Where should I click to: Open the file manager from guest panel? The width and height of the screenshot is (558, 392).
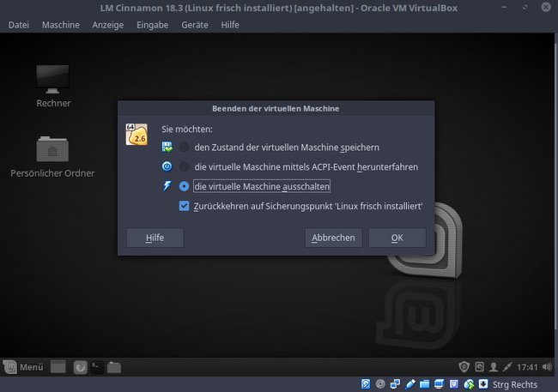click(114, 367)
